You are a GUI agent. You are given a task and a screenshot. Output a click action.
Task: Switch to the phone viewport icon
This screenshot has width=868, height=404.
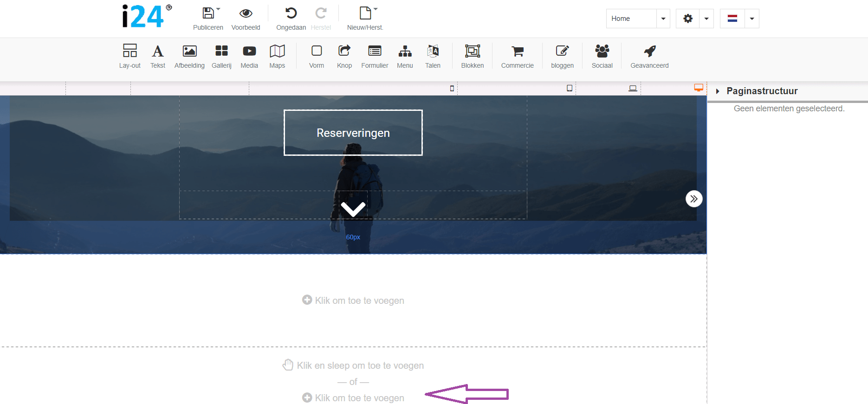click(452, 88)
